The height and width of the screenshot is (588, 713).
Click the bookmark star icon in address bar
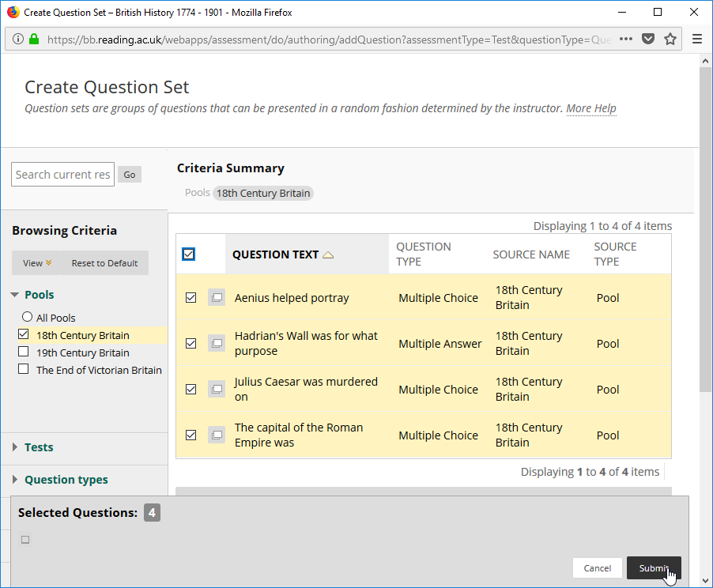[x=670, y=39]
